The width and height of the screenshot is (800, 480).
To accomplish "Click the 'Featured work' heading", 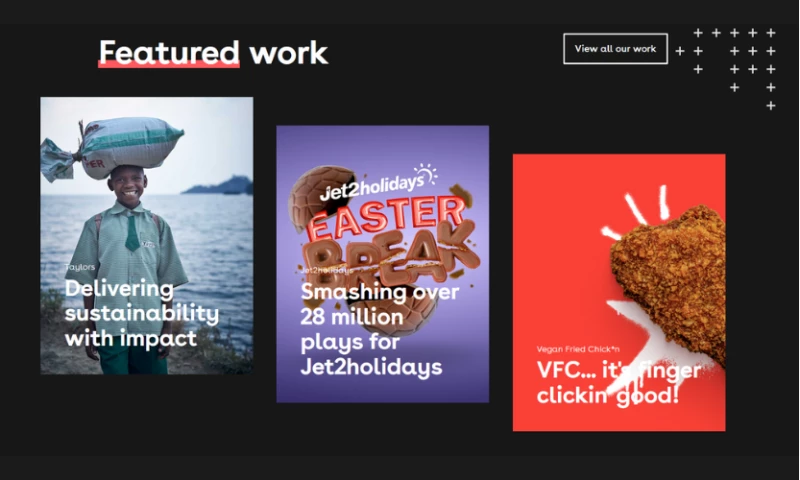I will [213, 53].
